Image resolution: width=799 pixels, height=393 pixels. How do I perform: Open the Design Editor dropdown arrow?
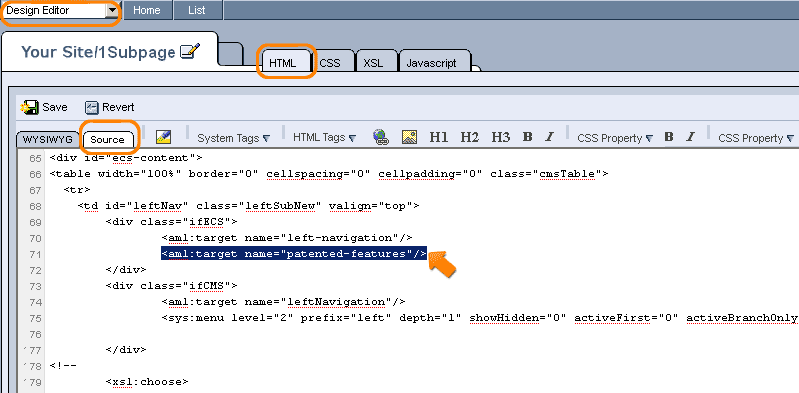(x=112, y=11)
